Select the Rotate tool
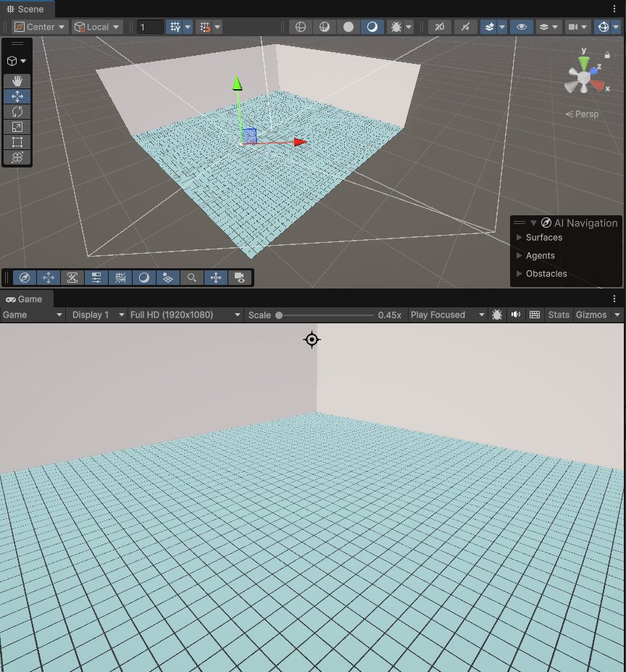The width and height of the screenshot is (626, 672). (17, 112)
